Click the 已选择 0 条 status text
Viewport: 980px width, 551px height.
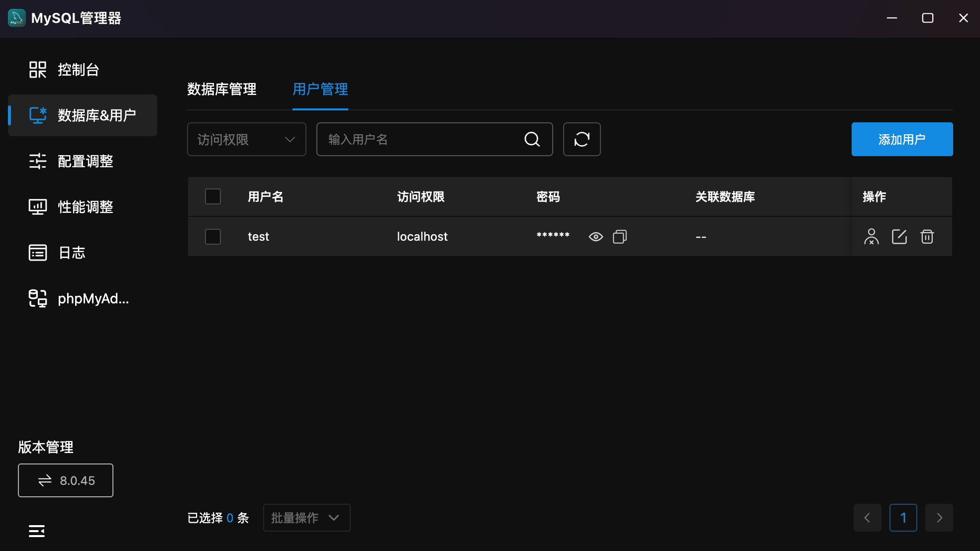218,518
